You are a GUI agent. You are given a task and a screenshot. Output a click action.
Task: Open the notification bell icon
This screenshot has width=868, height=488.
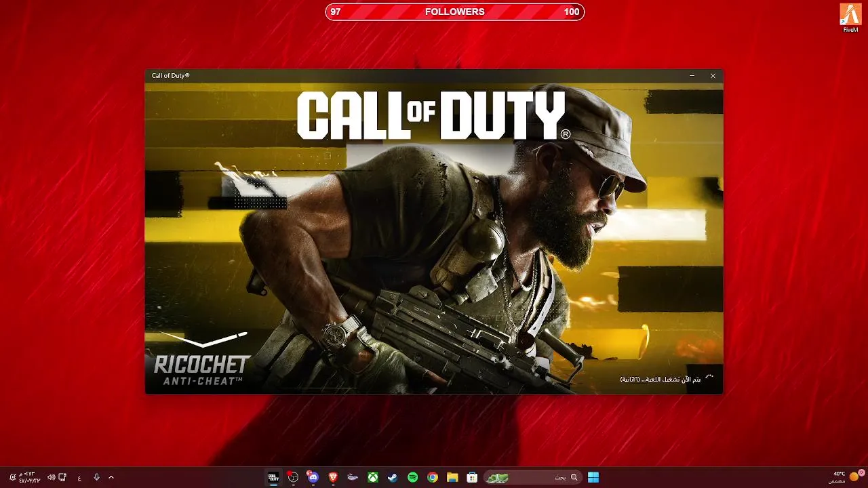(x=12, y=477)
